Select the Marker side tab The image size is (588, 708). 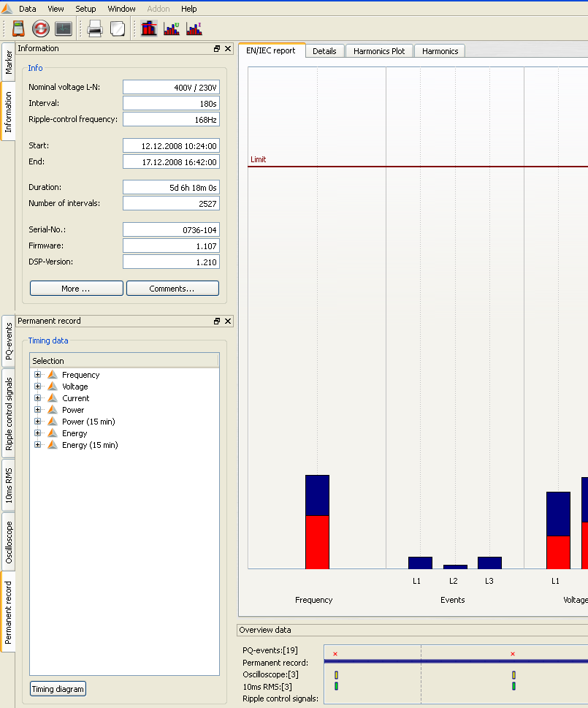[8, 62]
